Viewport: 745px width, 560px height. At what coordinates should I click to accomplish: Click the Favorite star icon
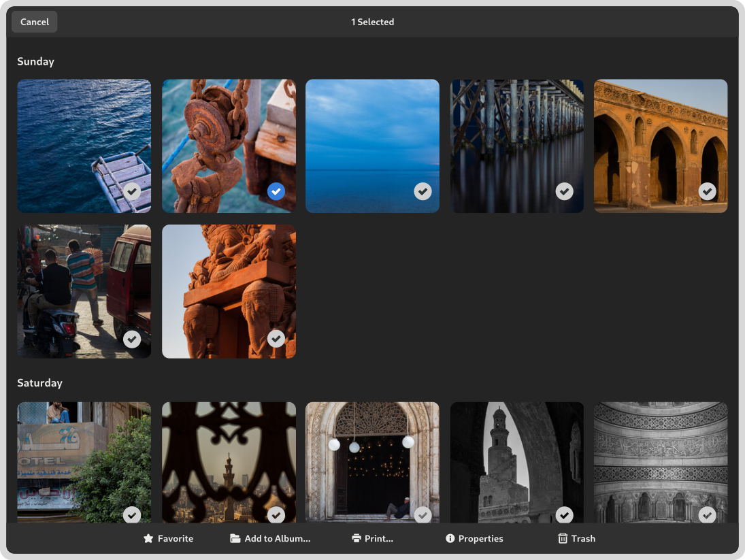pyautogui.click(x=148, y=539)
